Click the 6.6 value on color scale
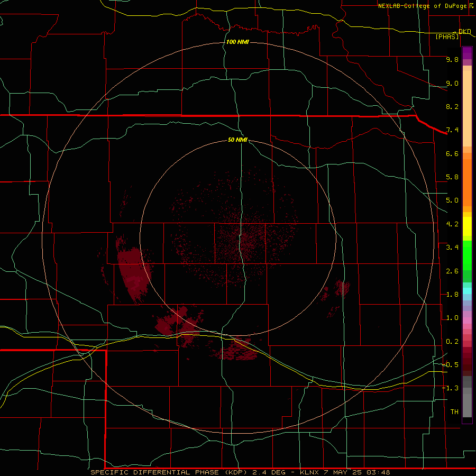 click(452, 153)
